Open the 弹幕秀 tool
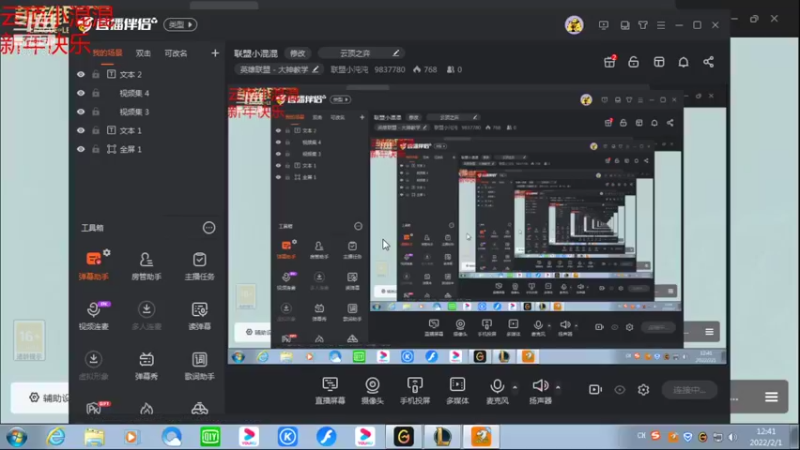Image resolution: width=800 pixels, height=450 pixels. (x=146, y=365)
